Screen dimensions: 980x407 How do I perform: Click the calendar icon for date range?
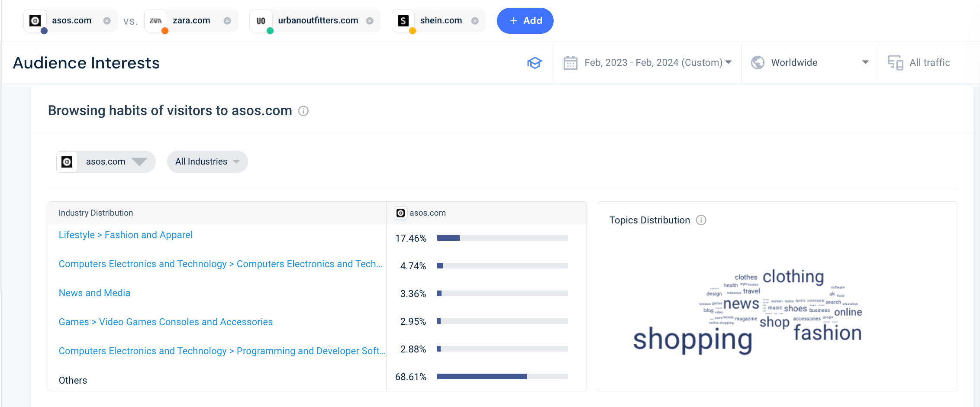(x=570, y=63)
